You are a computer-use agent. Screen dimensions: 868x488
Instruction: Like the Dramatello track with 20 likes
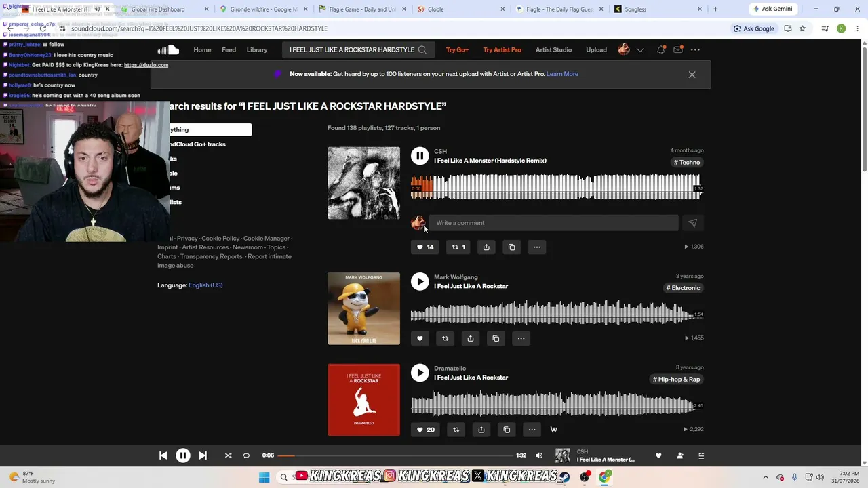425,430
